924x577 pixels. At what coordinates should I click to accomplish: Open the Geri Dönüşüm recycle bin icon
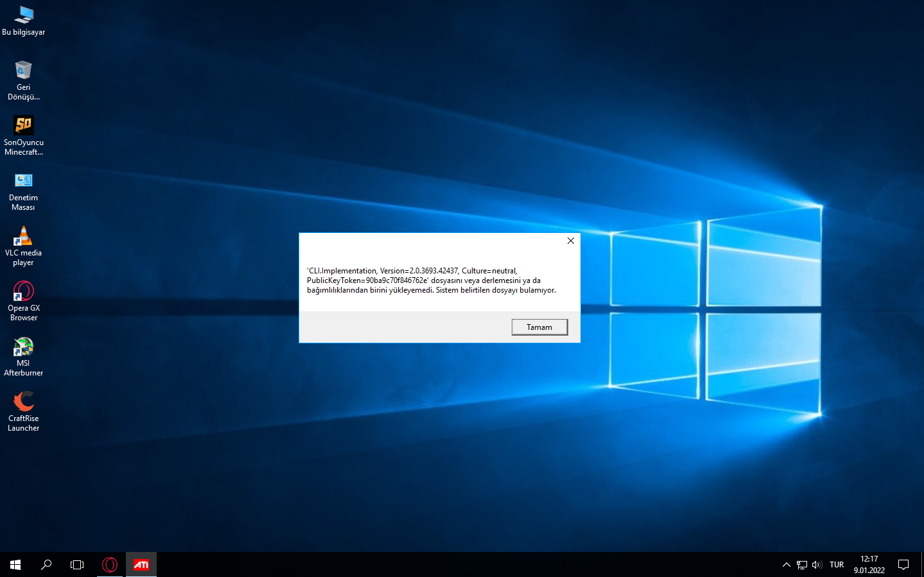(23, 80)
